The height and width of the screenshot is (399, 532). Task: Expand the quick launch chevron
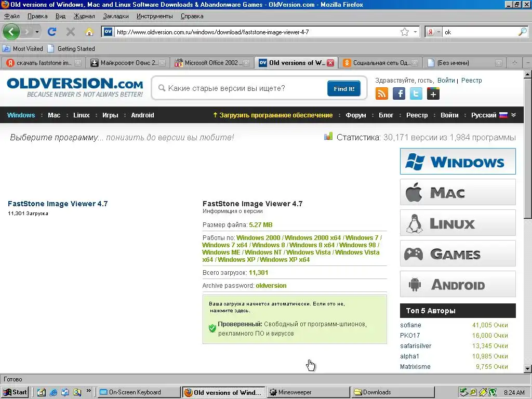pos(88,391)
